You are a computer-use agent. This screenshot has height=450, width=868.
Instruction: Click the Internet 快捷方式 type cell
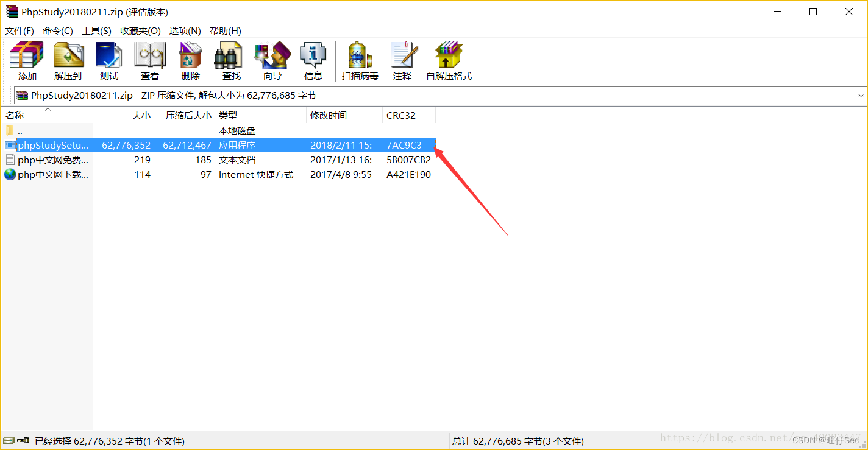[x=256, y=175]
